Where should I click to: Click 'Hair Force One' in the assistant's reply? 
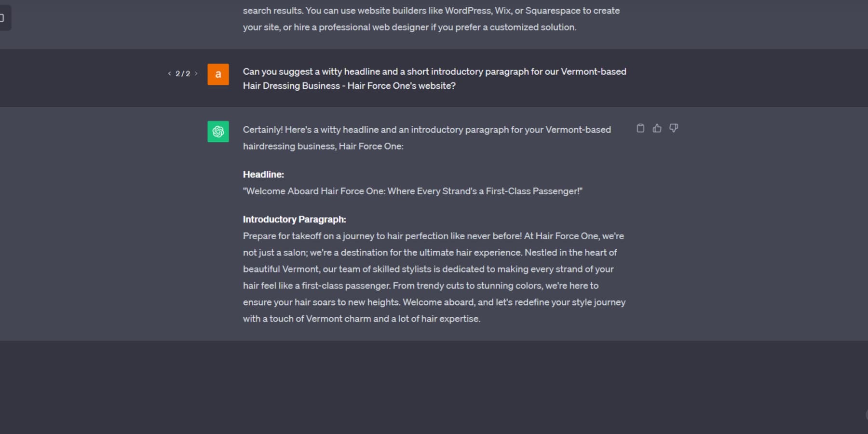[x=370, y=146]
